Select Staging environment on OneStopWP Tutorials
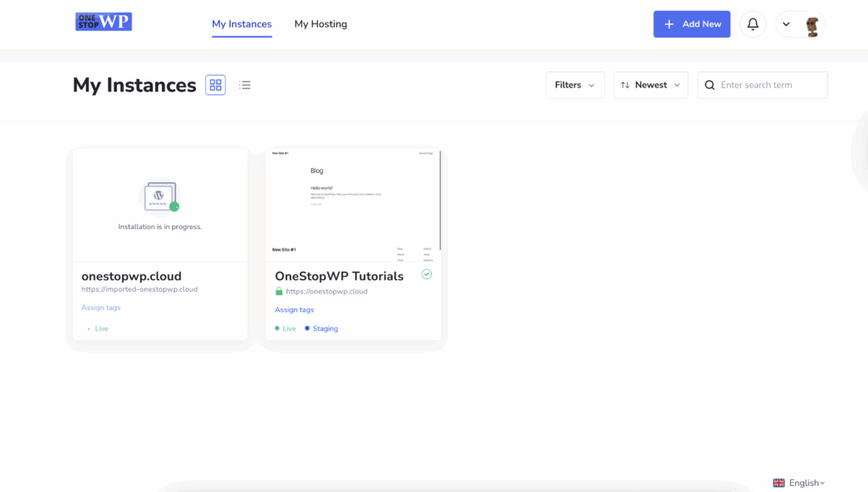Screen dimensions: 868x492 321,328
